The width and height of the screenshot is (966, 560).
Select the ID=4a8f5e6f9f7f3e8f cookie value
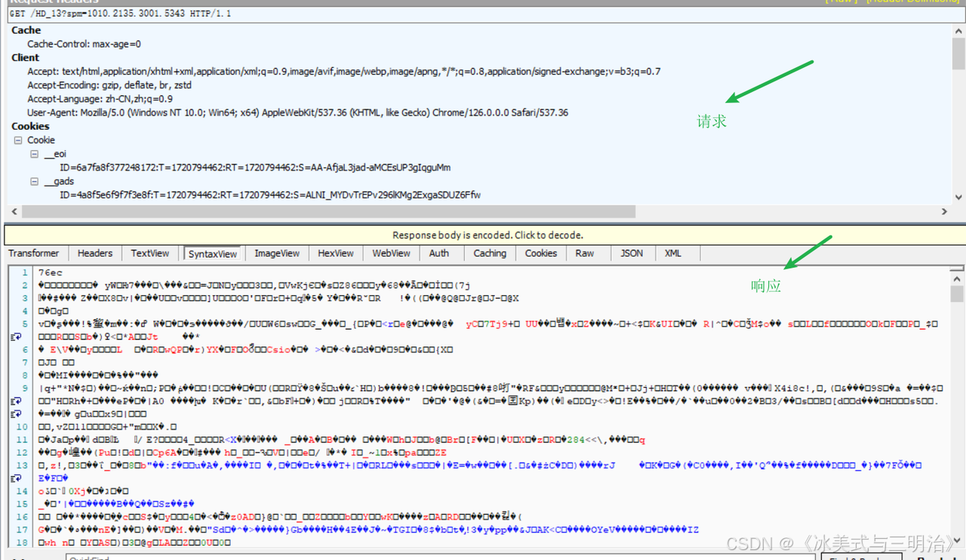(x=269, y=195)
